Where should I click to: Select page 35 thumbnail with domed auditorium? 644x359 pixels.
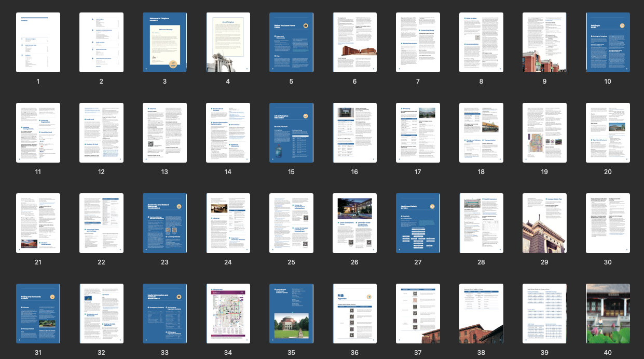291,313
